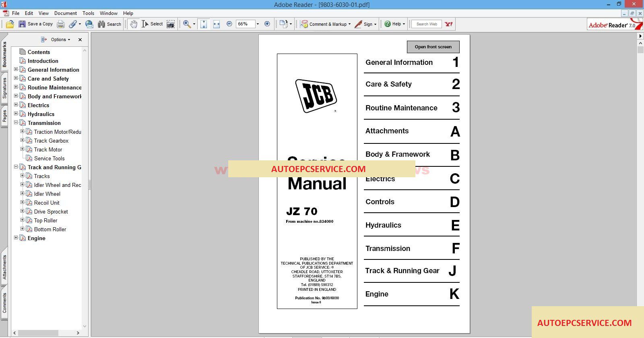This screenshot has height=338, width=644.
Task: Open the zoom percentage dropdown arrow
Action: click(x=258, y=24)
